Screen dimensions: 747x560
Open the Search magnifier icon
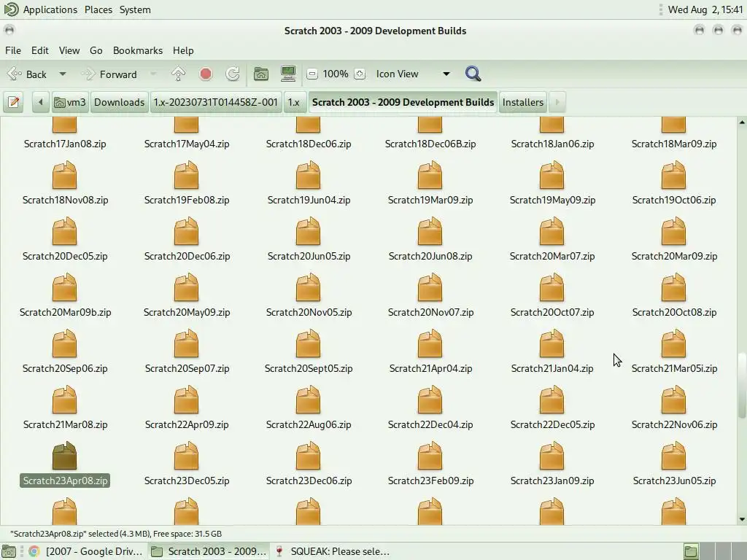[473, 74]
